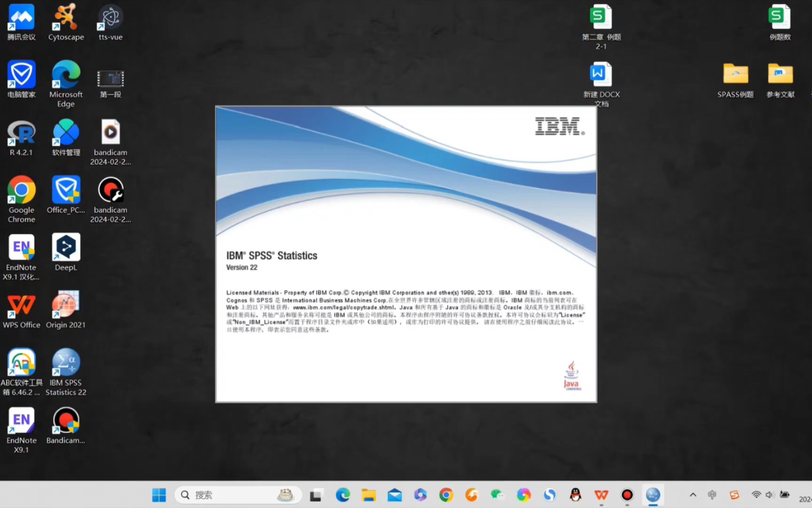The height and width of the screenshot is (508, 812).
Task: Open Microsoft 365 Copilot from taskbar
Action: tap(420, 495)
